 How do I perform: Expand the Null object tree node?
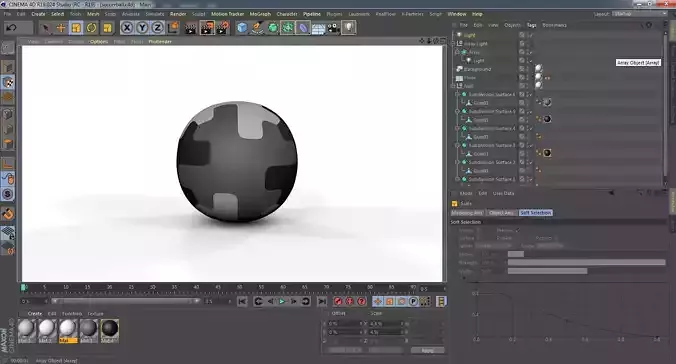pyautogui.click(x=453, y=86)
